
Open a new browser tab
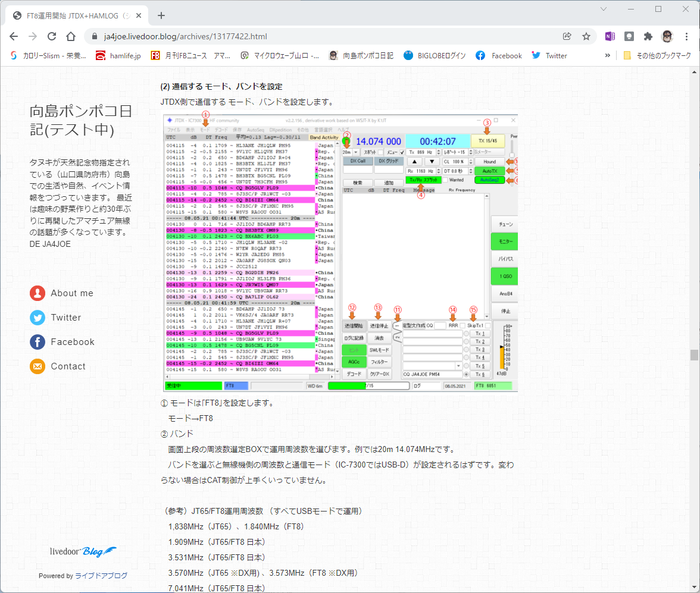tap(161, 15)
